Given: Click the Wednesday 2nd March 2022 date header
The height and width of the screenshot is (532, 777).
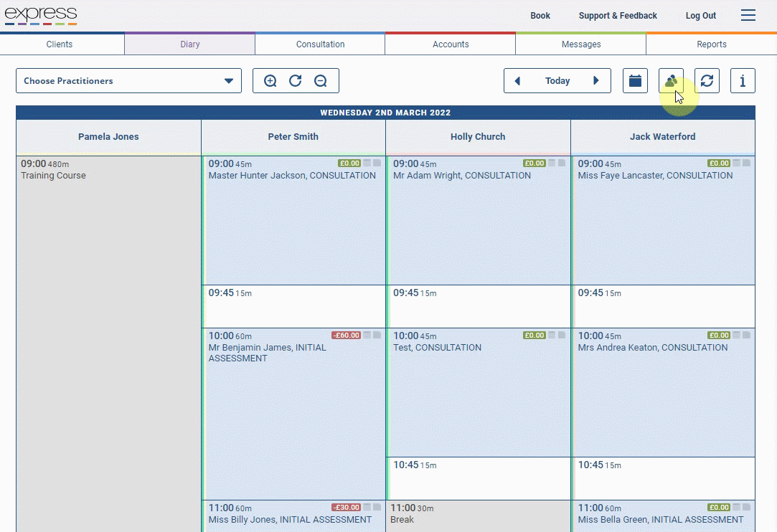Looking at the screenshot, I should pos(385,113).
